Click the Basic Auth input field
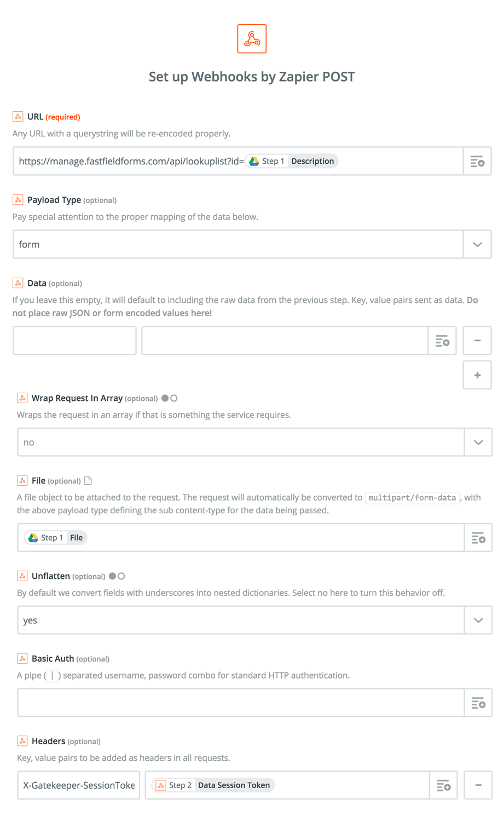This screenshot has height=827, width=504. (x=241, y=703)
